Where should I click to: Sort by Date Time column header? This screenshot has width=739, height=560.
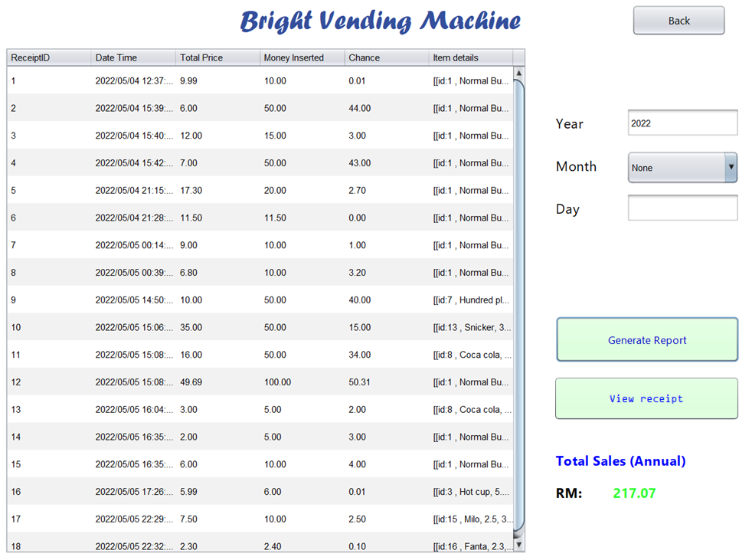click(133, 57)
